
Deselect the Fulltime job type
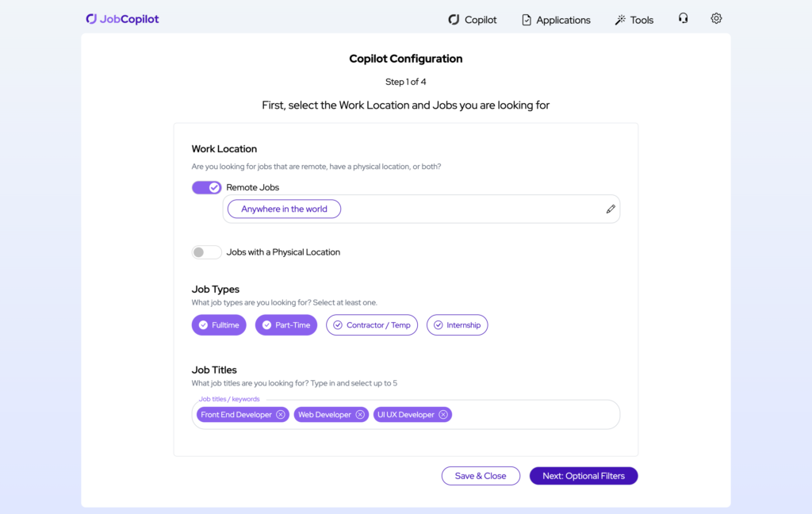(x=219, y=325)
